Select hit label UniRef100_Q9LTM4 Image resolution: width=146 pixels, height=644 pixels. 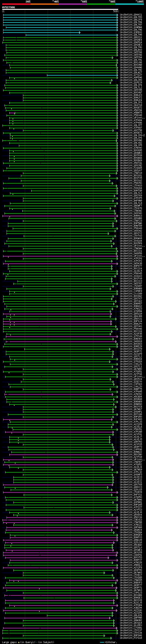[131, 22]
